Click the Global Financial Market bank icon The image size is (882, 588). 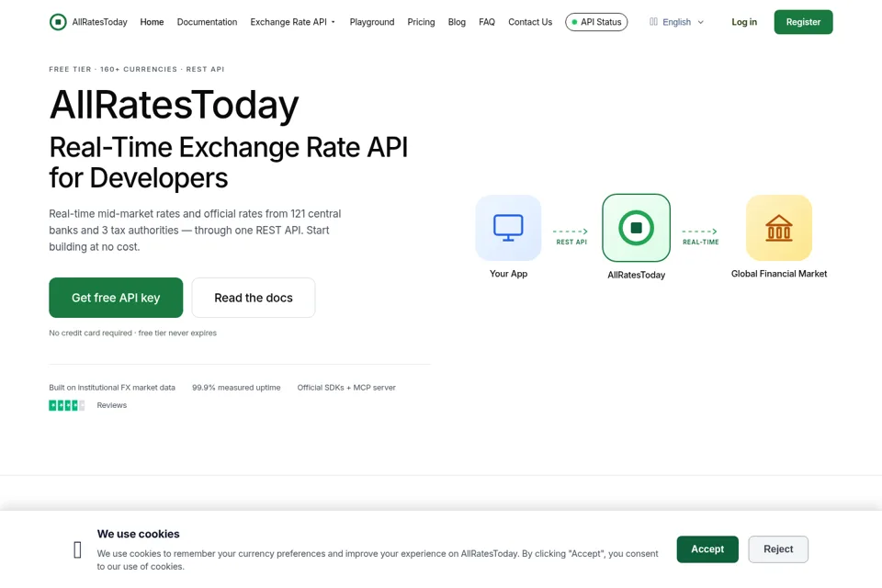coord(779,228)
